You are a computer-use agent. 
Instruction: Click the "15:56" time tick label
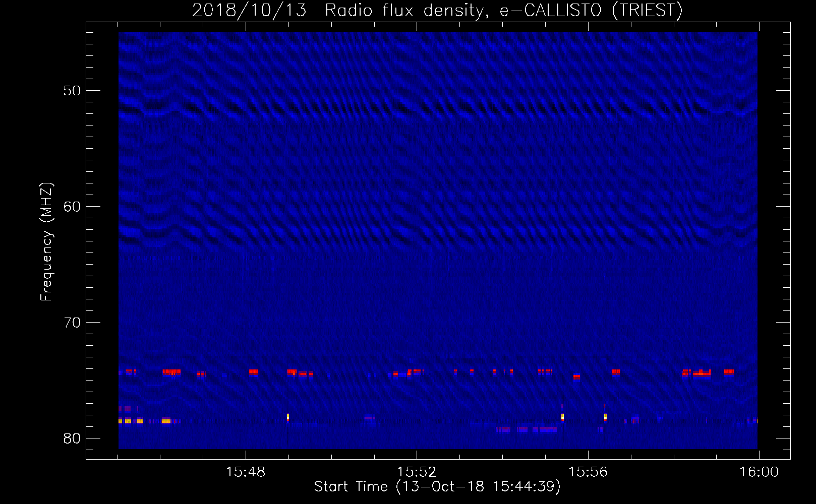coord(588,472)
